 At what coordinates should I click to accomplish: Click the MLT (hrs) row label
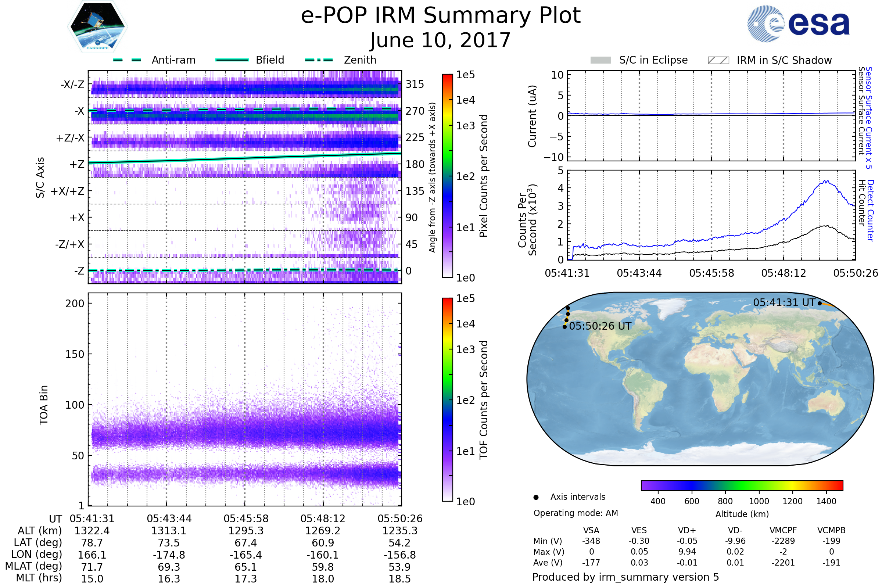point(39,578)
